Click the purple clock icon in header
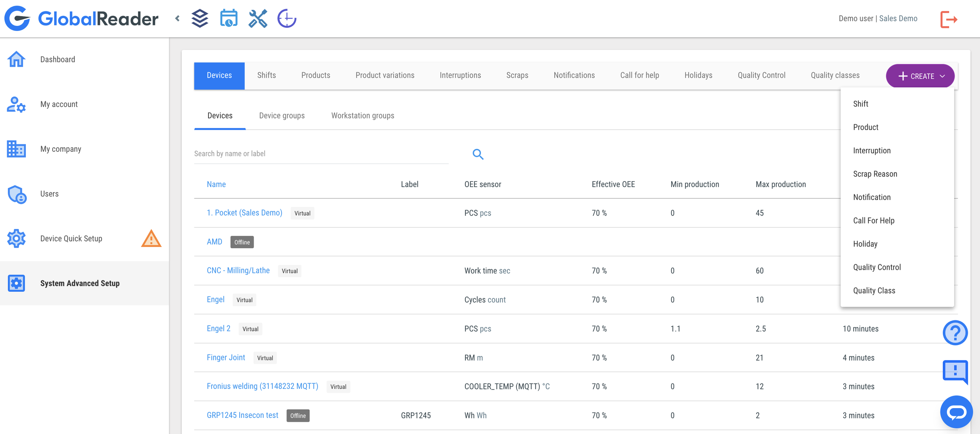 (287, 18)
